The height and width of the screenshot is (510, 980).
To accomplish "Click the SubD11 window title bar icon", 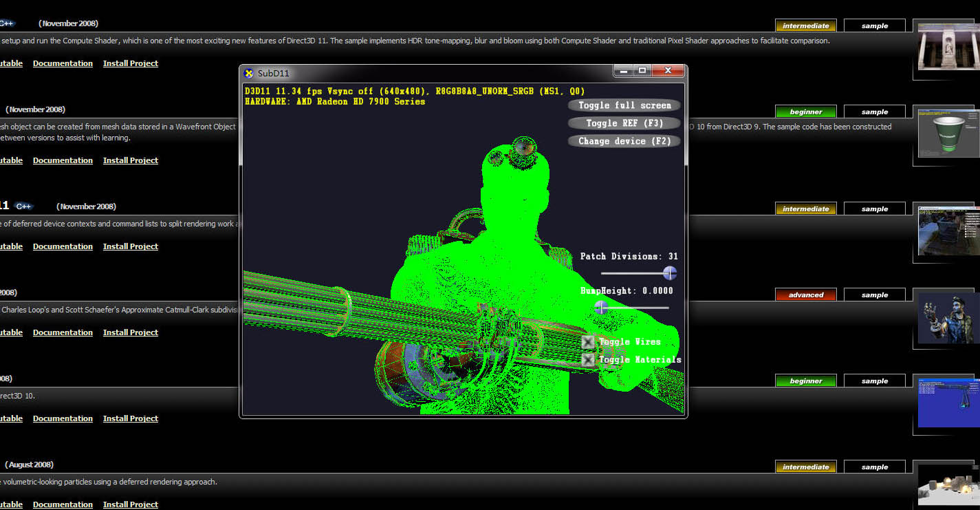I will tap(249, 73).
